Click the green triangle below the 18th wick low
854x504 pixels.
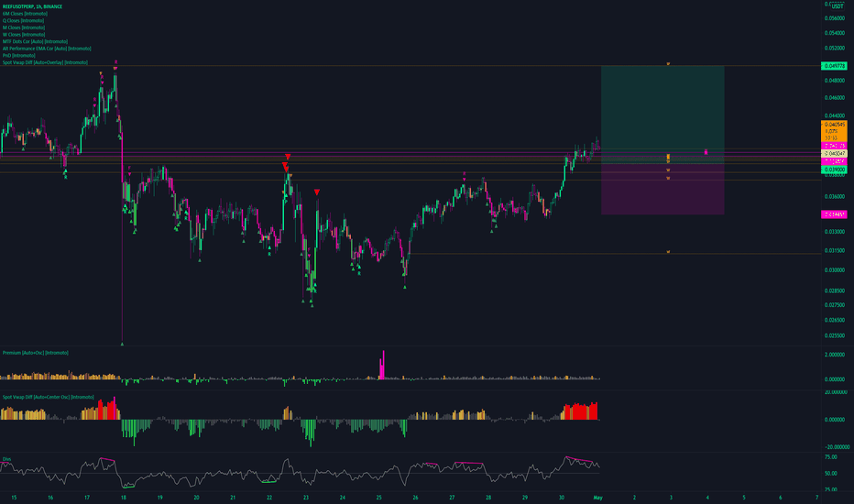[x=122, y=344]
